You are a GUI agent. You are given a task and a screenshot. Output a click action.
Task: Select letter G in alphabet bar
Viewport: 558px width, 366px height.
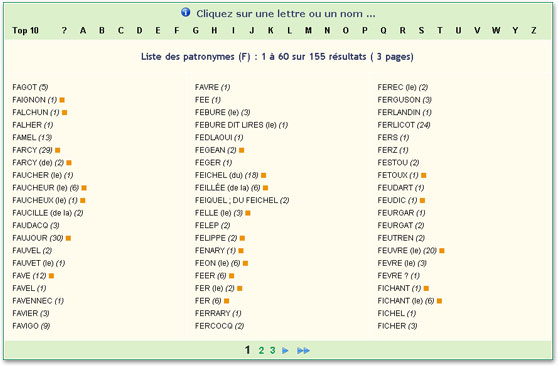click(x=195, y=31)
